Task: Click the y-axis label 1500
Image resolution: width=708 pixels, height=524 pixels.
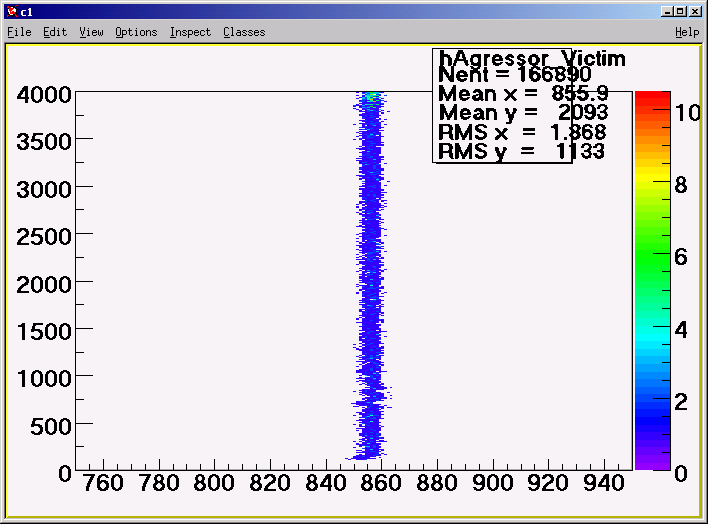Action: [44, 332]
